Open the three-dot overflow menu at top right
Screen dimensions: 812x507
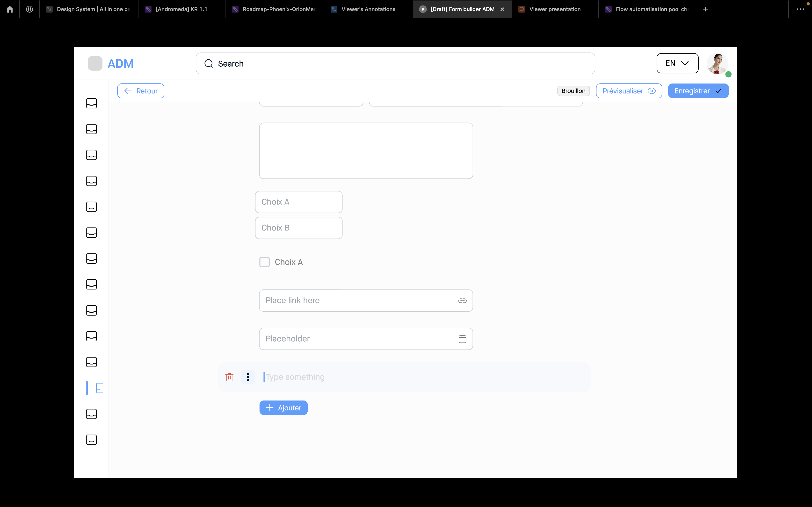(x=800, y=9)
